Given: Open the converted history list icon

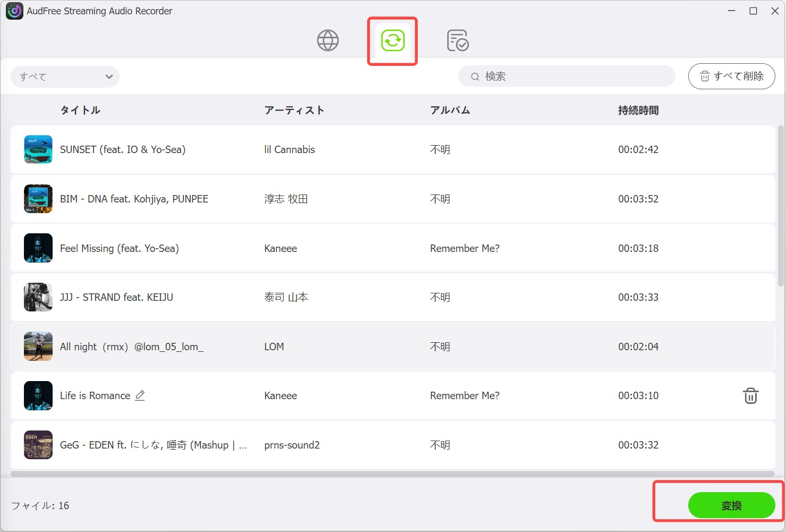Looking at the screenshot, I should (x=458, y=40).
